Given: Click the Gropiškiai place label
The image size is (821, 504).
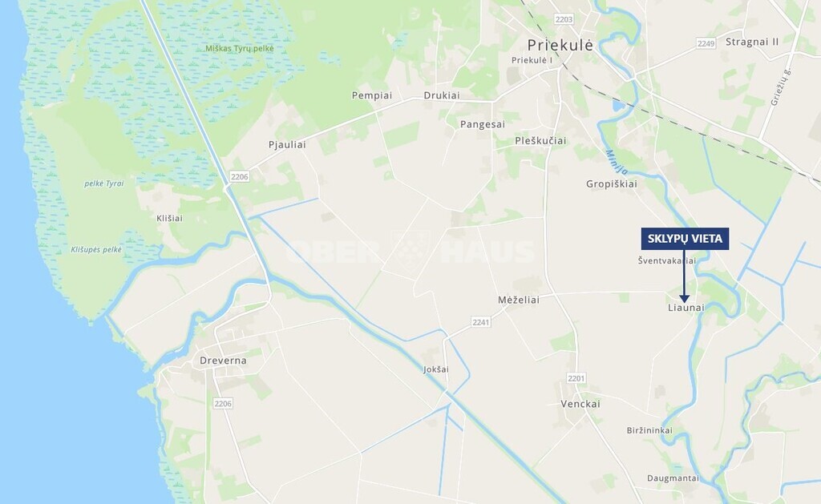Looking at the screenshot, I should (612, 184).
